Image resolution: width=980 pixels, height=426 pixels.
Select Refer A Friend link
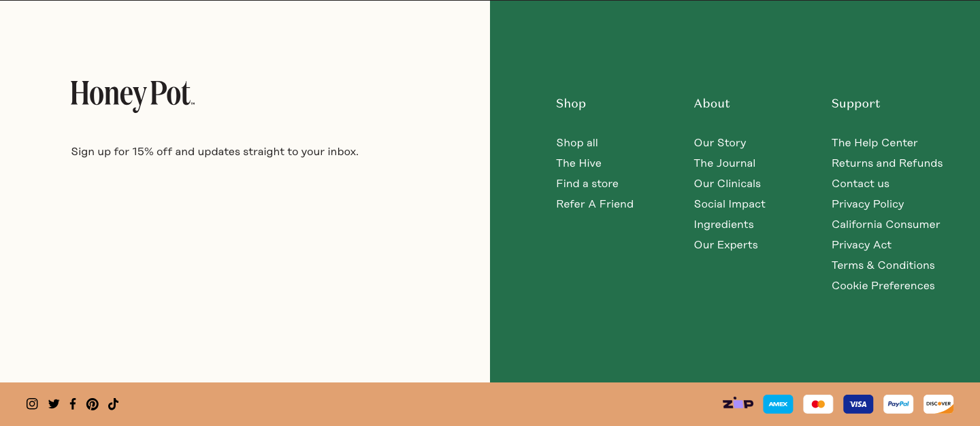point(595,204)
